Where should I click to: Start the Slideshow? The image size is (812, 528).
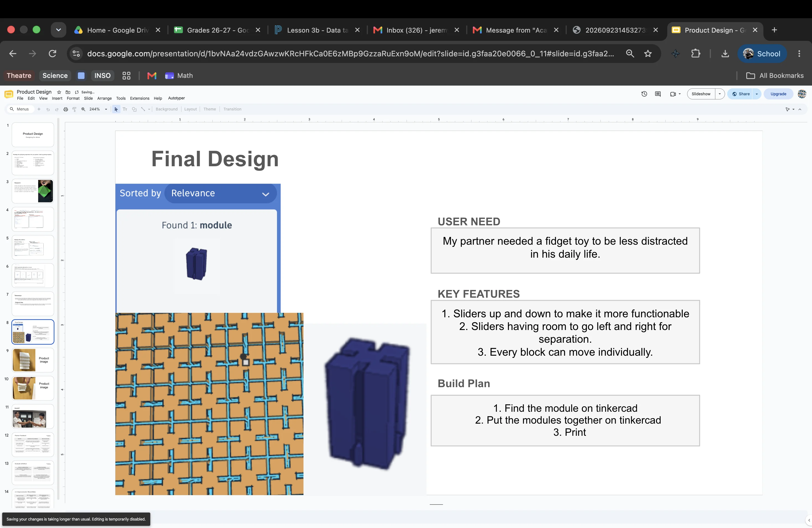coord(701,94)
